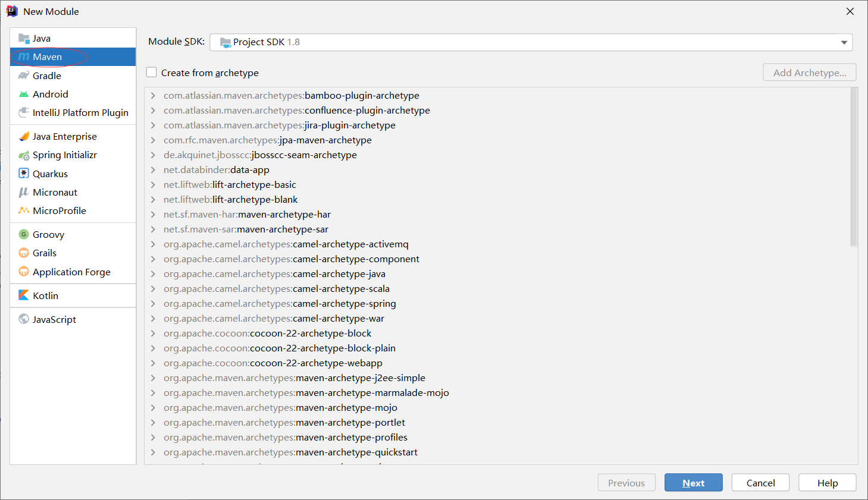
Task: Expand camel-archetype-spring archetype node
Action: click(x=153, y=304)
